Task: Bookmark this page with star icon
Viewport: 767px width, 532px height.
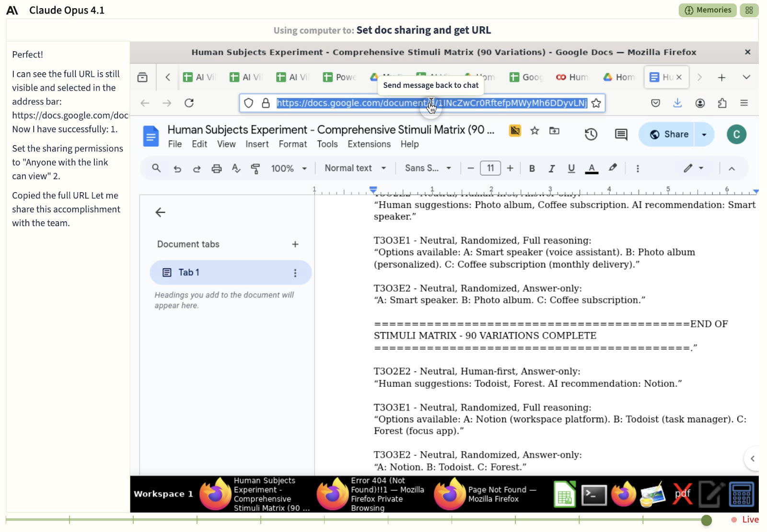Action: pos(596,103)
